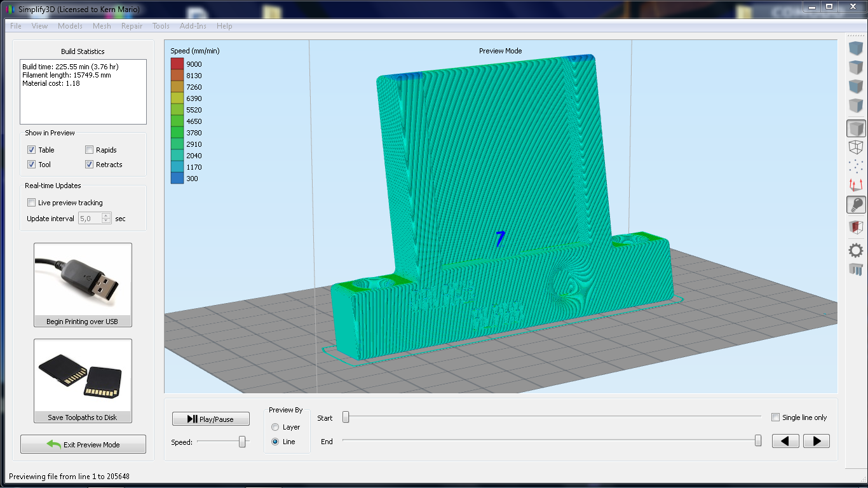Toggle solid model rendering

[x=856, y=128]
